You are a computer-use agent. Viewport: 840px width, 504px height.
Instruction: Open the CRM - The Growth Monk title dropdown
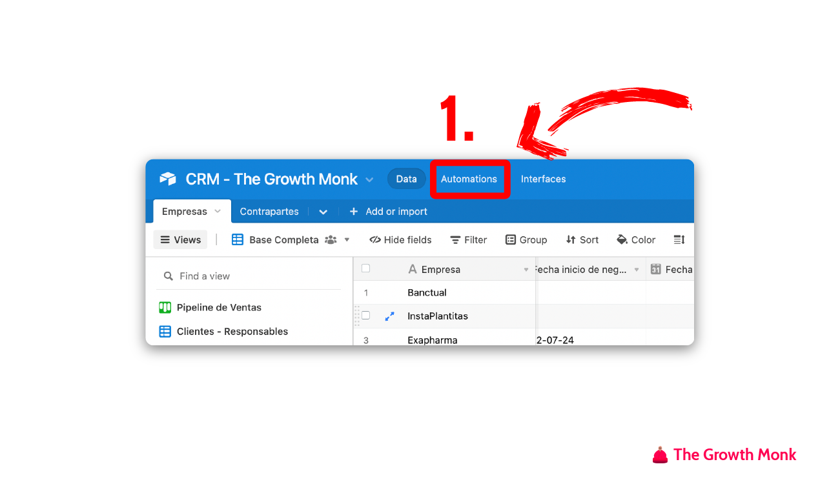point(369,179)
